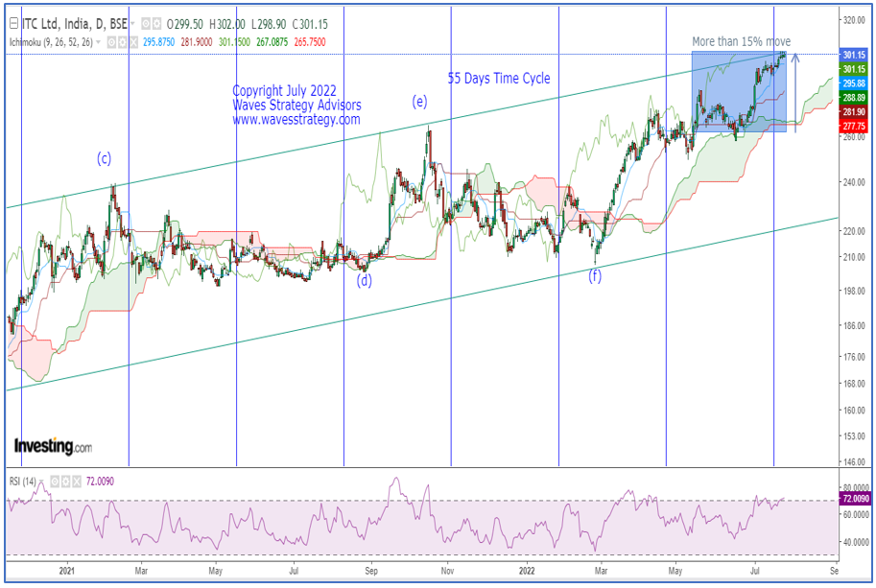The height and width of the screenshot is (588, 876).
Task: Click the low price L298.90
Action: pos(269,24)
